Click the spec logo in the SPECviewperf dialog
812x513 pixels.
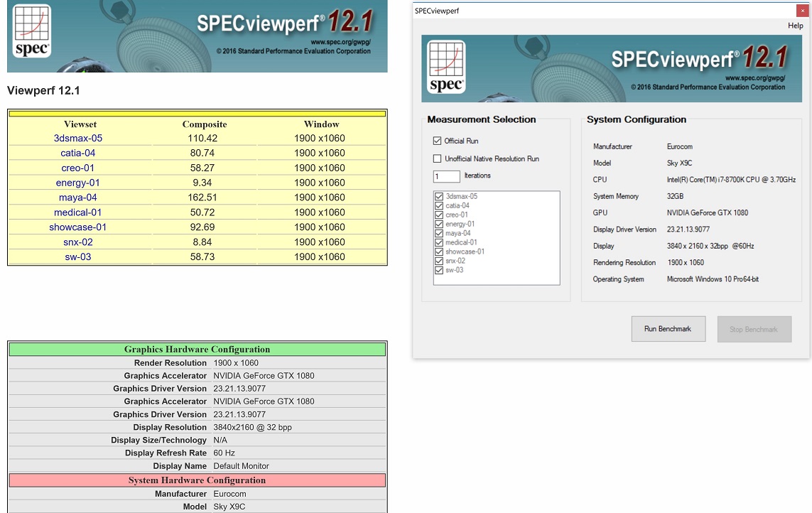[446, 67]
